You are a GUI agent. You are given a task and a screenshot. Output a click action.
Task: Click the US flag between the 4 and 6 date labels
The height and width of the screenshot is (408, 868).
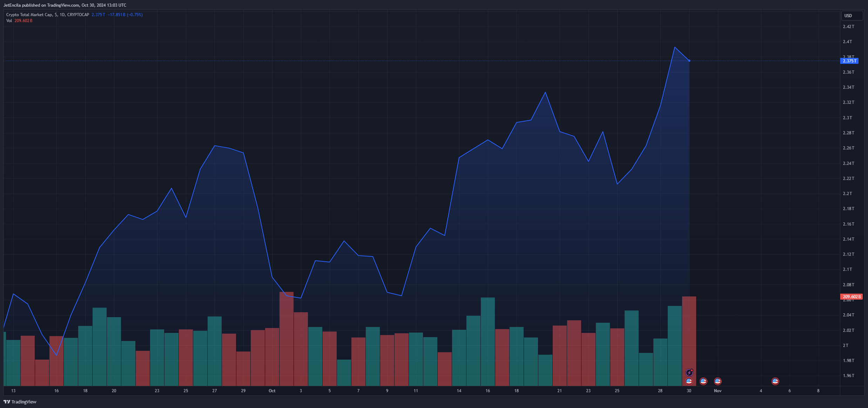coord(775,381)
